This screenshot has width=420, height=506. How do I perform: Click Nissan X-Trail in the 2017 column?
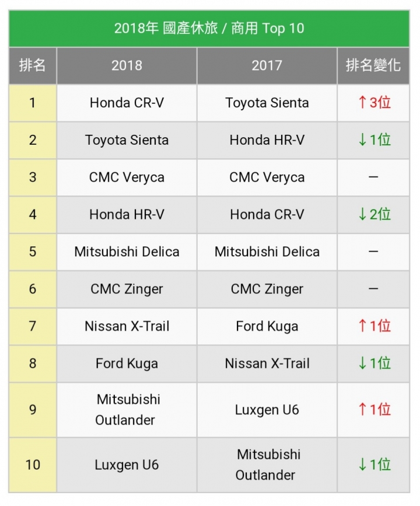click(267, 364)
